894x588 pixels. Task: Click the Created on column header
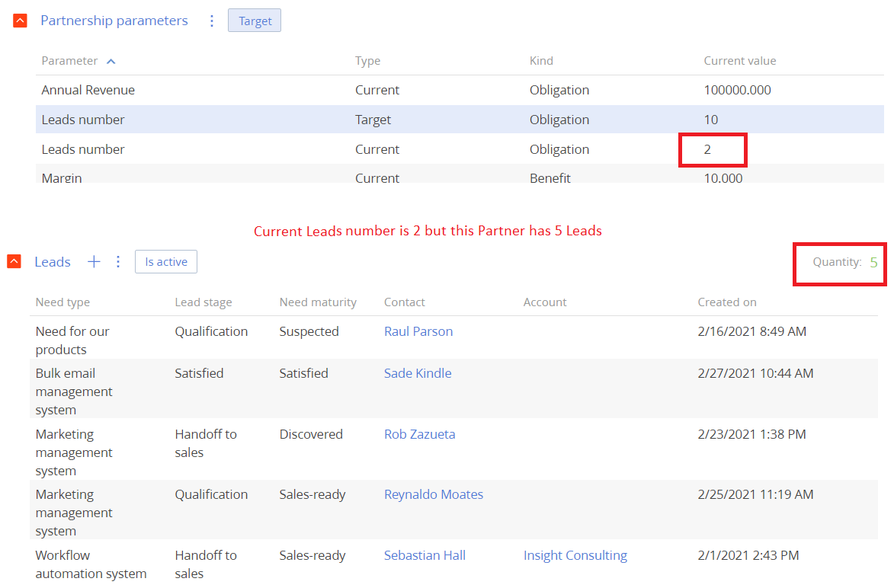[727, 302]
